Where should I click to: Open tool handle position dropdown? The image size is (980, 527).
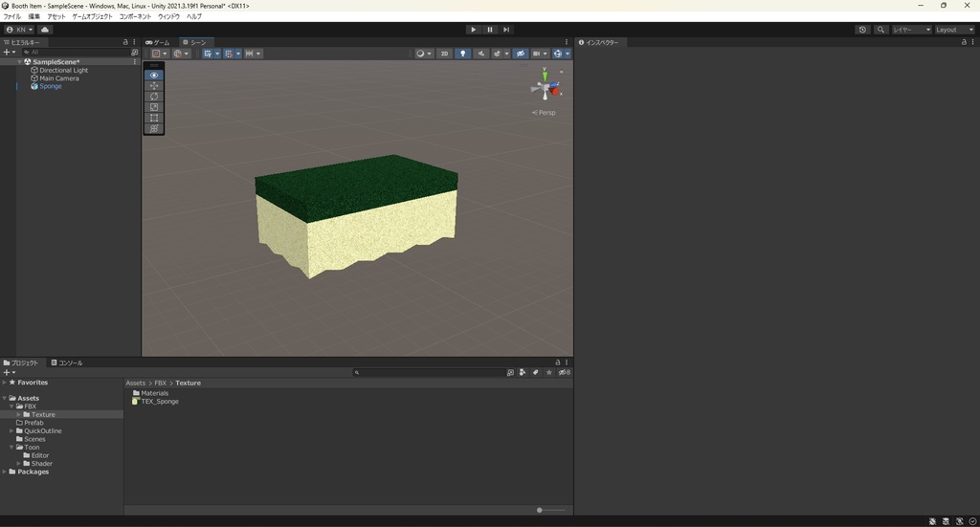(x=160, y=54)
